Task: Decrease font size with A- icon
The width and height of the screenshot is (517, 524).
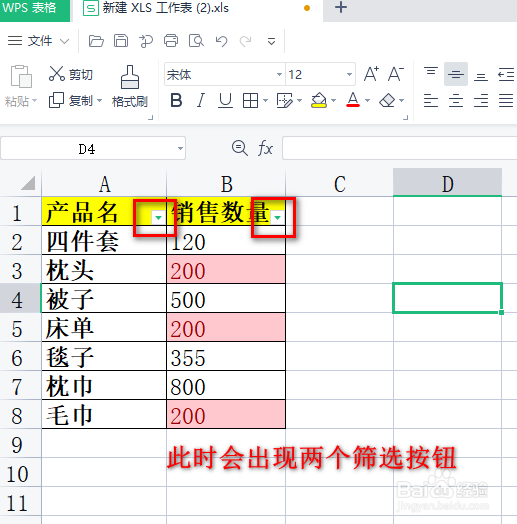Action: click(x=396, y=74)
